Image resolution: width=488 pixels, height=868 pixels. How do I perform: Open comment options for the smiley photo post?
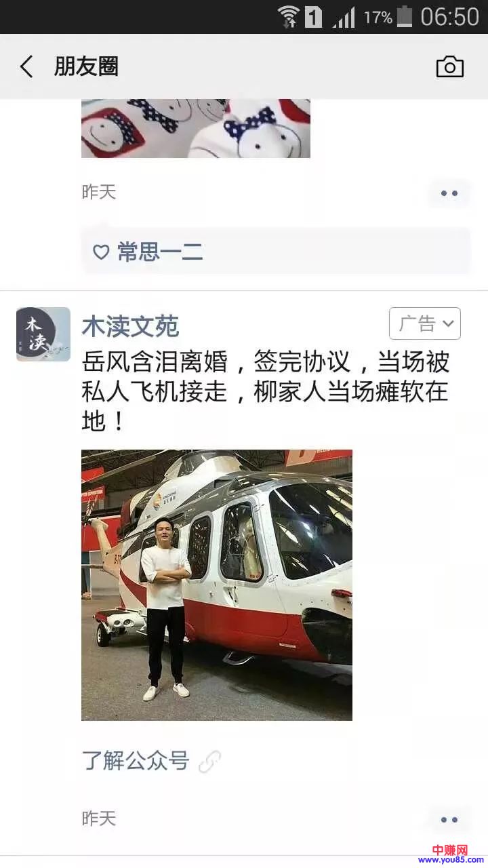tap(449, 193)
